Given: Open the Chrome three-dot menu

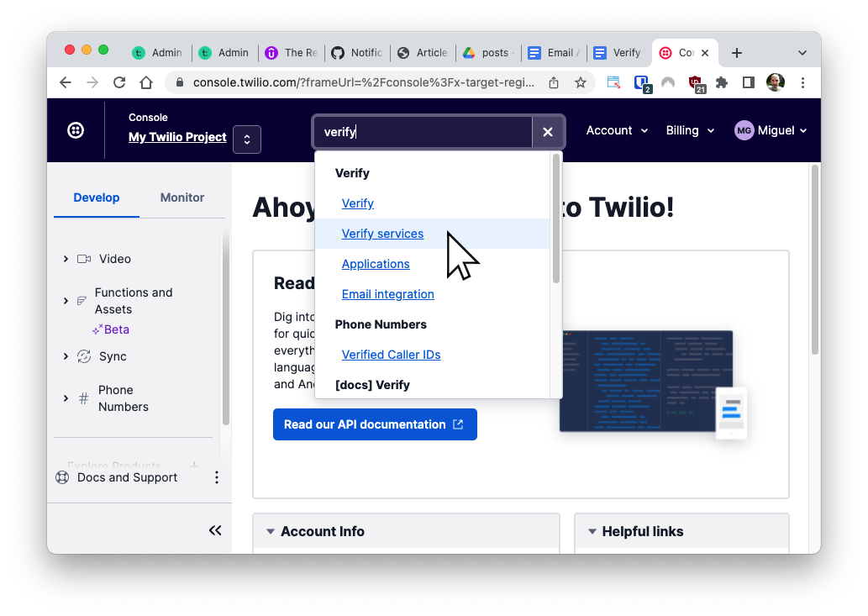Looking at the screenshot, I should tap(802, 83).
